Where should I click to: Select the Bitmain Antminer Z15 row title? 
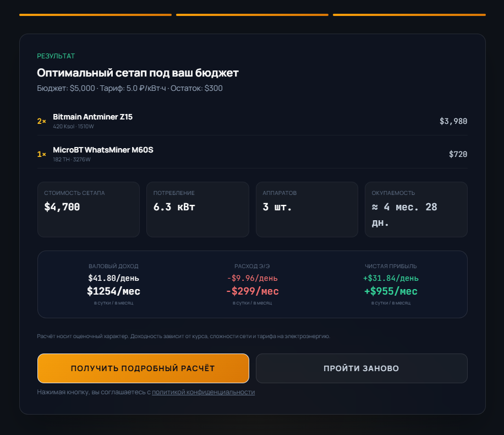click(92, 117)
